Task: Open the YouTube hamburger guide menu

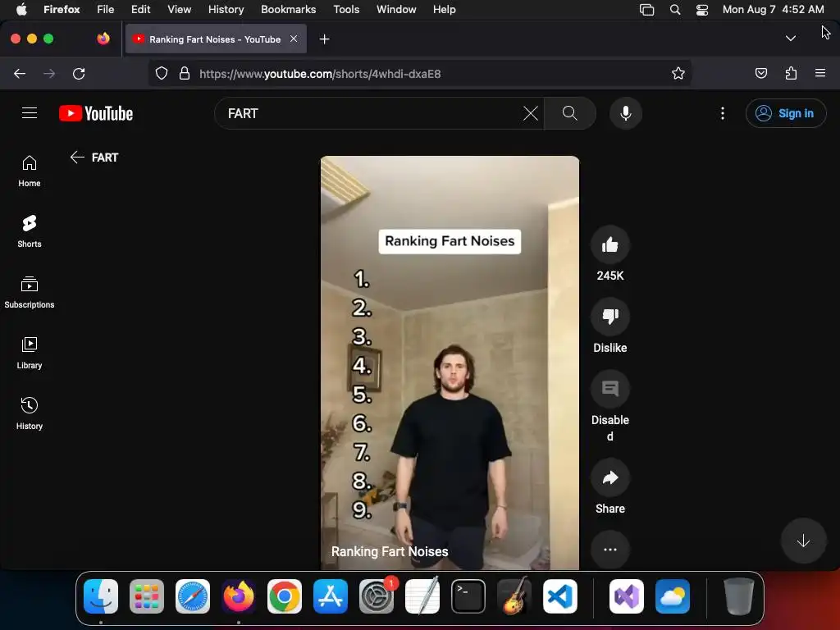Action: 30,113
